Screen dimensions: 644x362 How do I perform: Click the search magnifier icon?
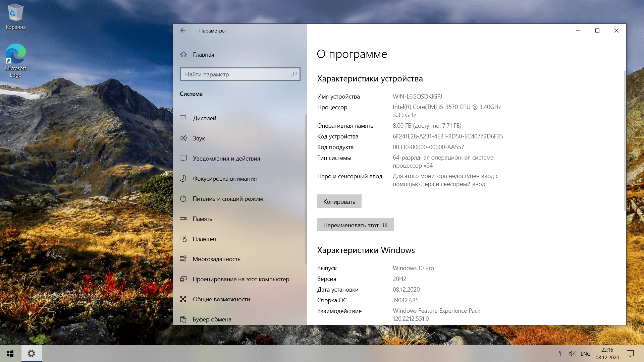294,74
